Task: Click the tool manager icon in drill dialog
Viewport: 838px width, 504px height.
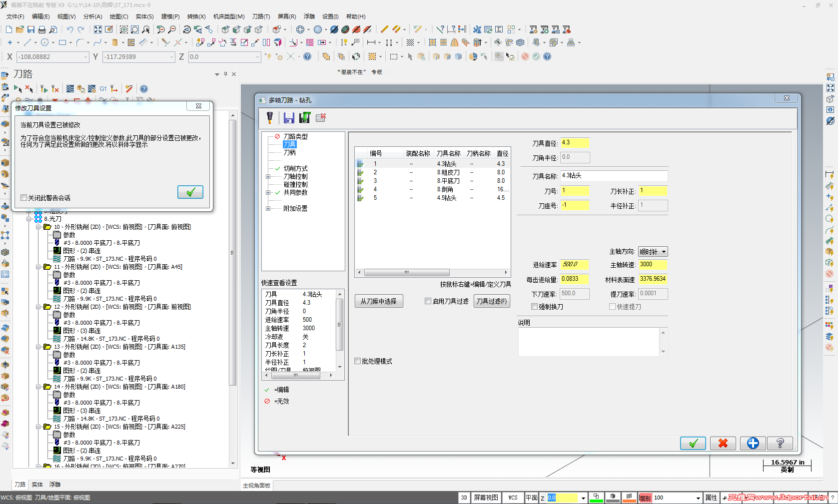Action: coord(270,117)
